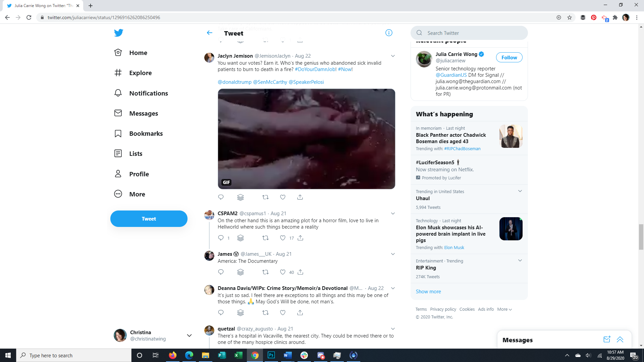
Task: Expand Jaclyn Jemison's tweet options chevron
Action: pyautogui.click(x=393, y=56)
